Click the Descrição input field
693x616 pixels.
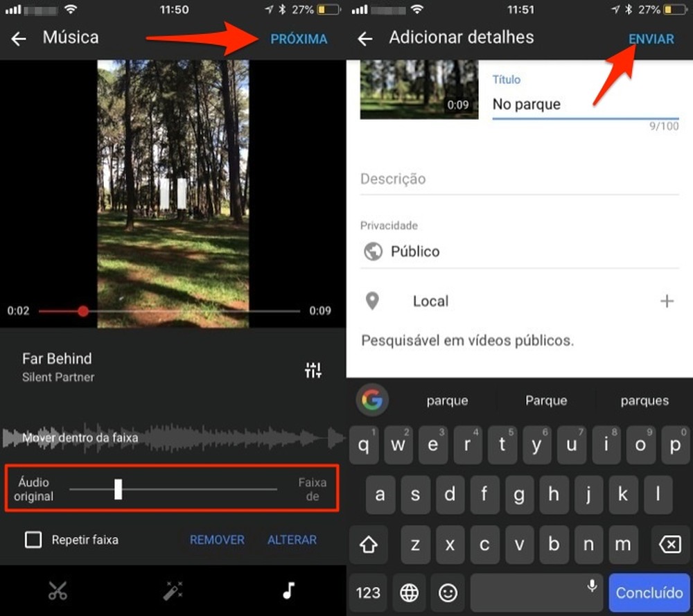519,179
